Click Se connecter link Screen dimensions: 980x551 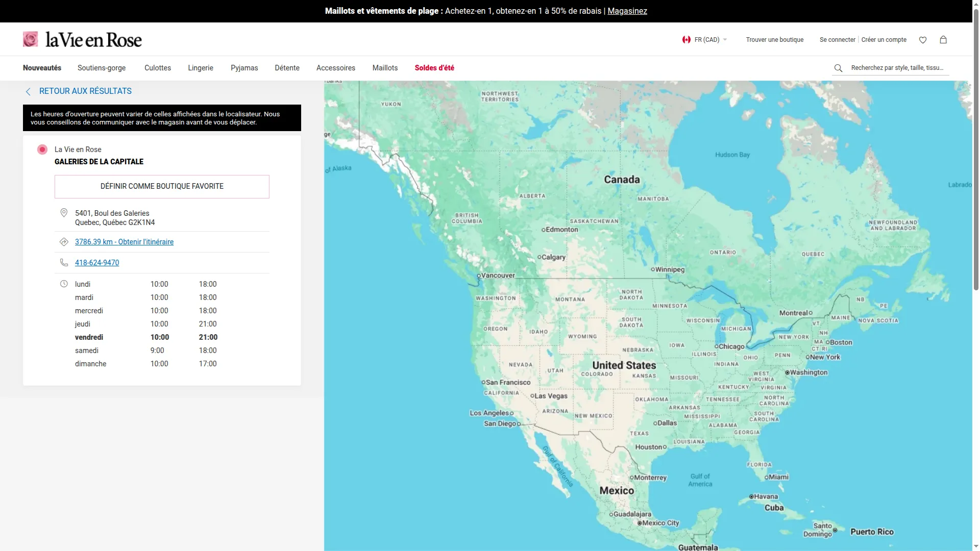pyautogui.click(x=837, y=40)
